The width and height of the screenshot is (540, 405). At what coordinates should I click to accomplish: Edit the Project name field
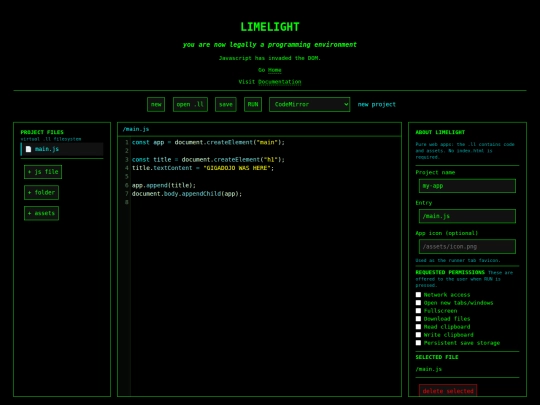(467, 186)
